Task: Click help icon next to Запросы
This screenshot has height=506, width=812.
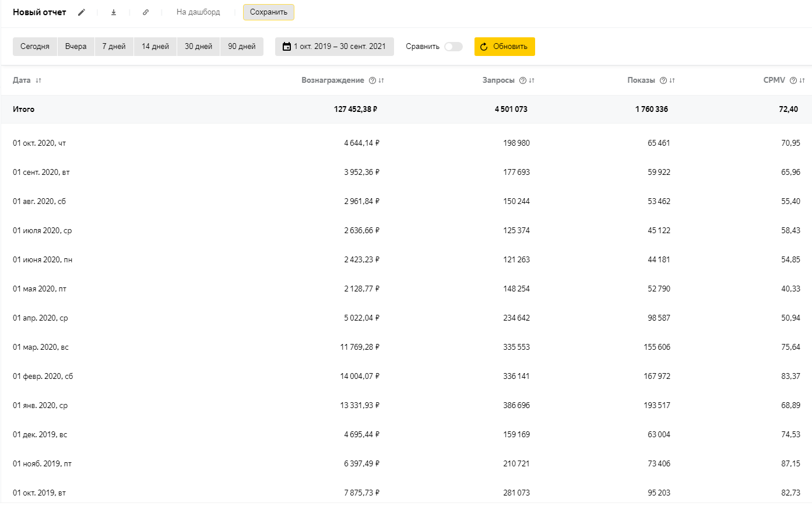Action: pos(522,80)
